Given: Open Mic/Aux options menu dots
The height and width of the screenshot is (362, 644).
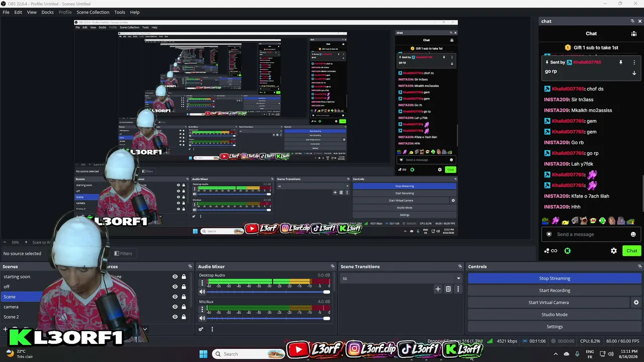Looking at the screenshot, I should coord(202,309).
